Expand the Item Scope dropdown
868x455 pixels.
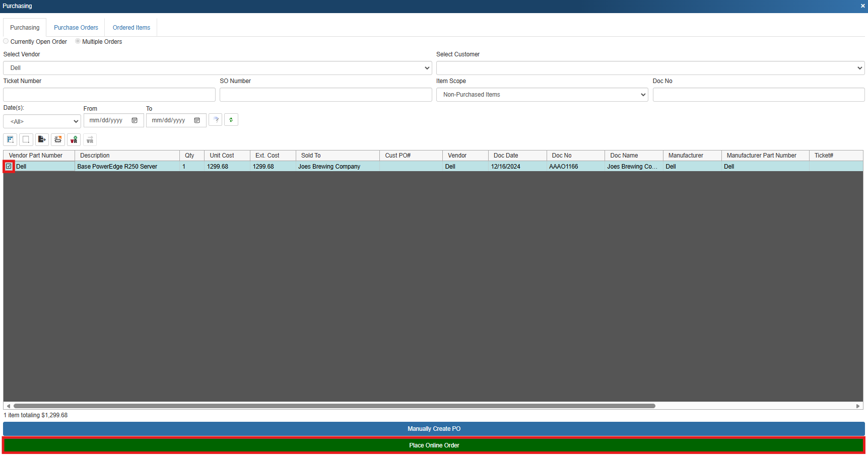click(542, 95)
